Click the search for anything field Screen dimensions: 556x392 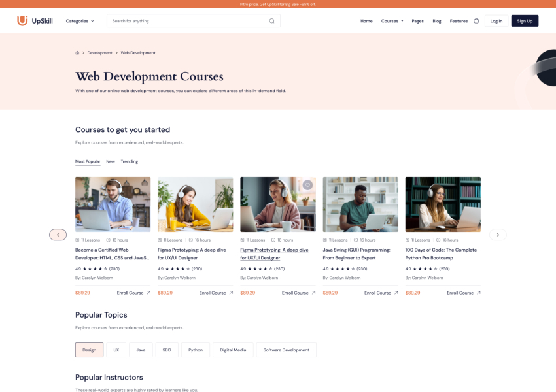(x=186, y=21)
